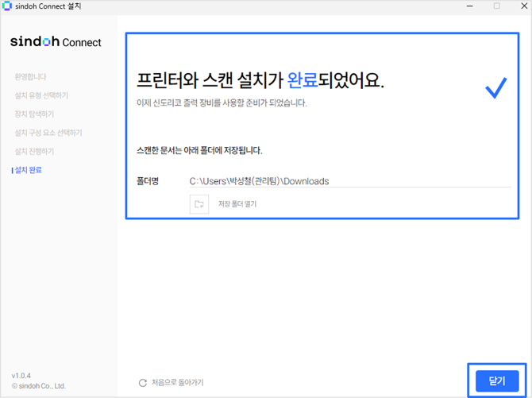Click the folder path field C:\Users...Downloads

(350, 181)
